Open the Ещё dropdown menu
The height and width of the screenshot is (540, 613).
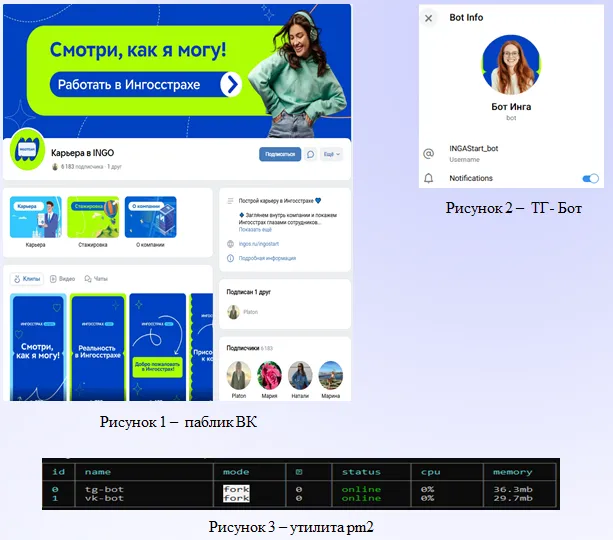(x=331, y=154)
